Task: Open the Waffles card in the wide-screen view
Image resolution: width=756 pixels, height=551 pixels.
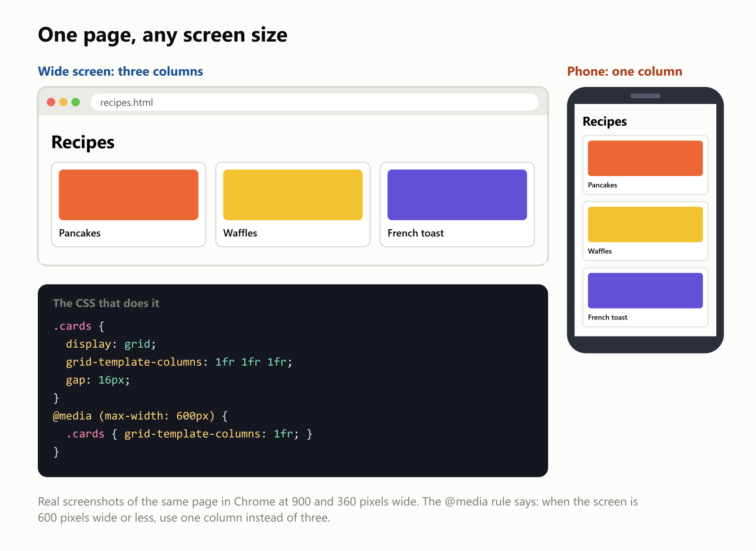Action: click(293, 204)
